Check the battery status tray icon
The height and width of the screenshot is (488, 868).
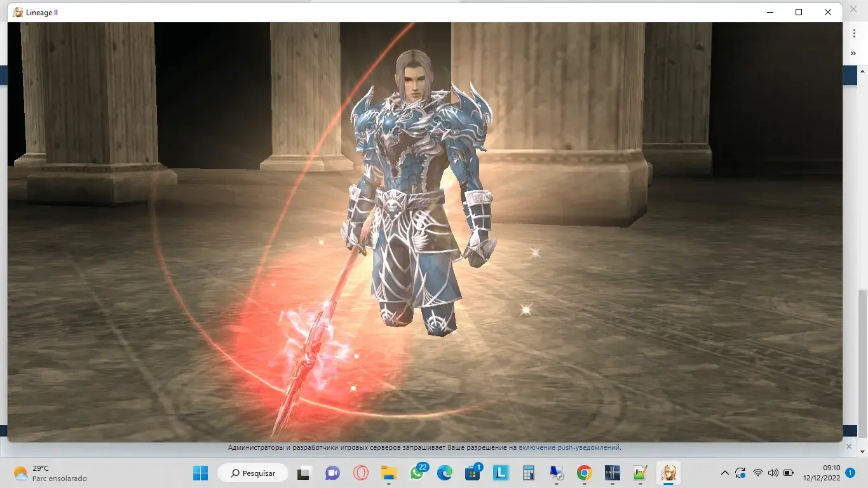coord(789,473)
